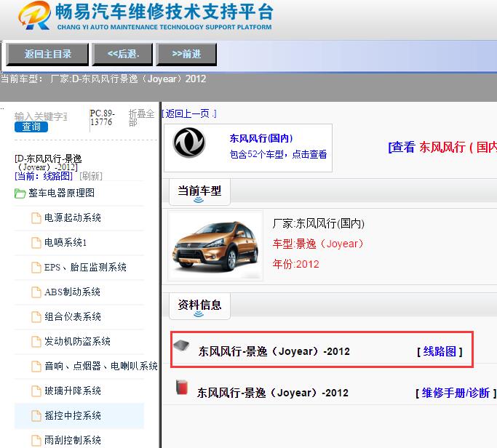Click the document icon beside EPS、胎压监测系统
The image size is (497, 448).
(x=36, y=268)
